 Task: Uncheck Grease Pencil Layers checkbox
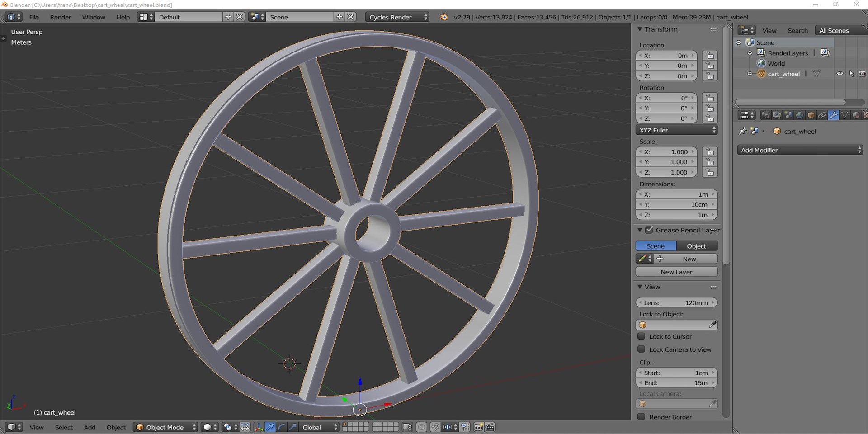point(649,230)
